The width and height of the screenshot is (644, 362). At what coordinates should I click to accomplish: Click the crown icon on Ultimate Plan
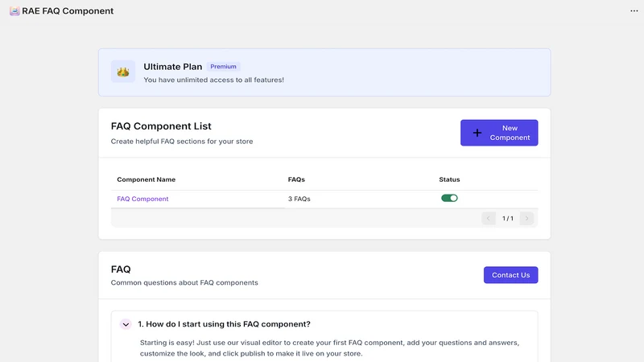point(123,72)
